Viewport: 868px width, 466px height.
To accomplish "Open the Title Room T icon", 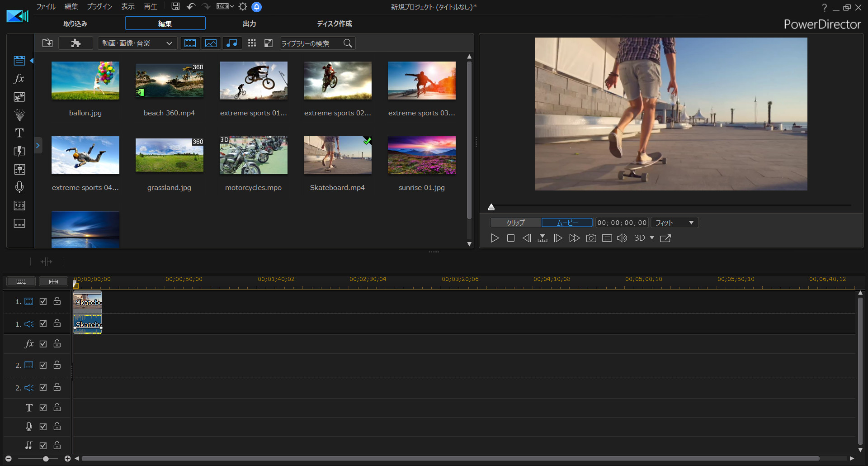I will pyautogui.click(x=19, y=133).
